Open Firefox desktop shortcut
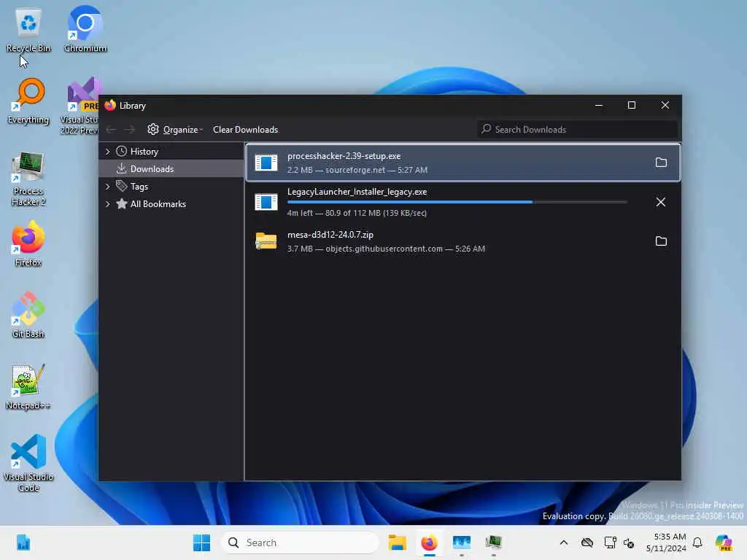 pos(28,244)
